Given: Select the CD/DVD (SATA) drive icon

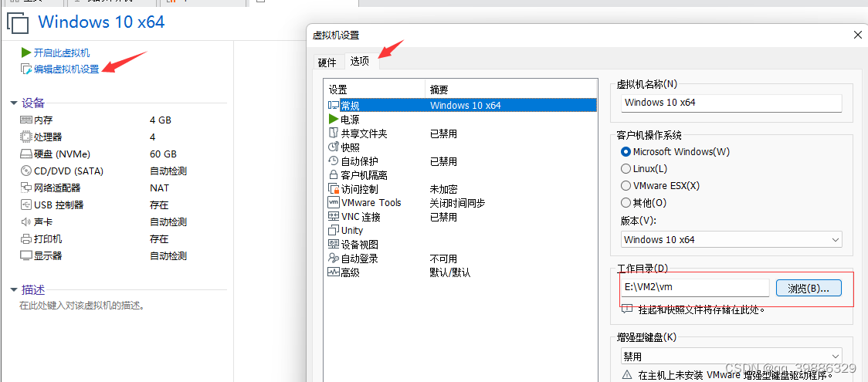Looking at the screenshot, I should [x=26, y=171].
